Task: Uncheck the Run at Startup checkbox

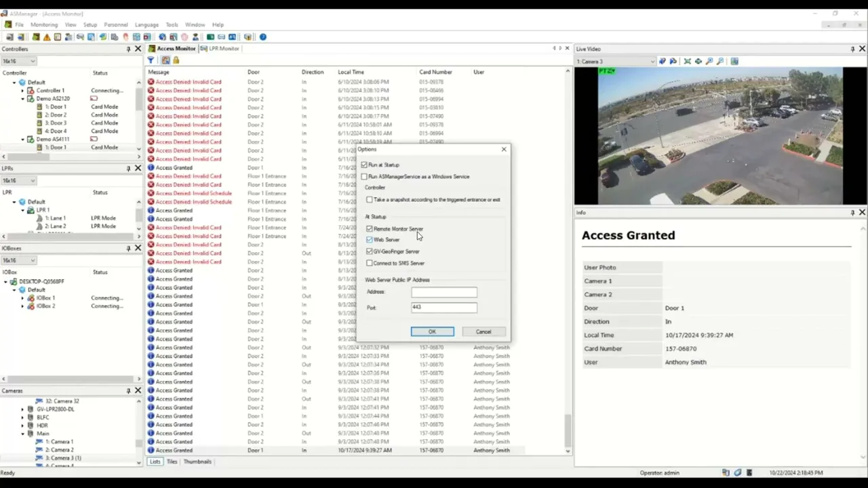Action: coord(364,165)
